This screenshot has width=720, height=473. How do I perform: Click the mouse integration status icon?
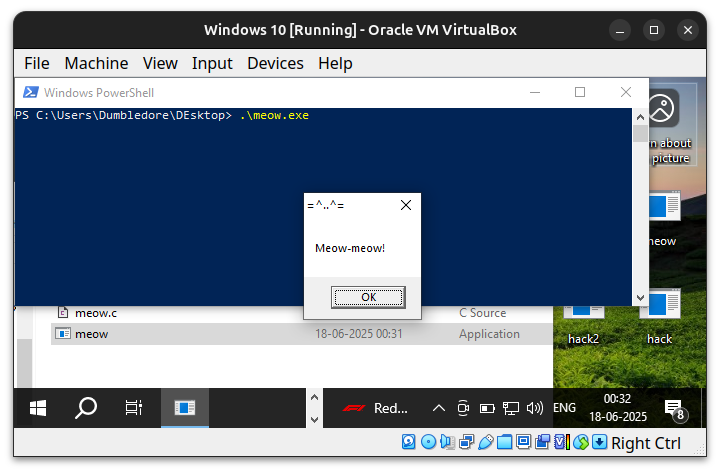pyautogui.click(x=581, y=442)
